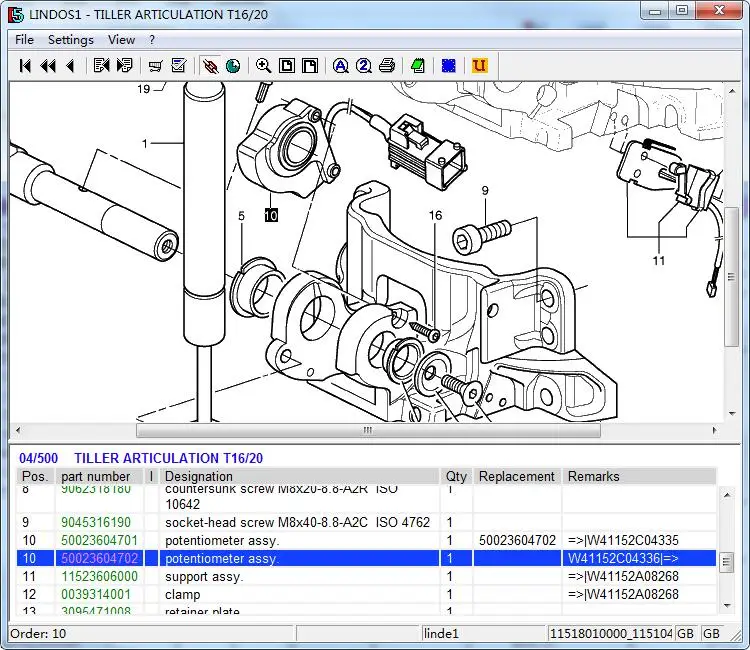Click the highlighted callout 10 in diagram

(x=271, y=215)
